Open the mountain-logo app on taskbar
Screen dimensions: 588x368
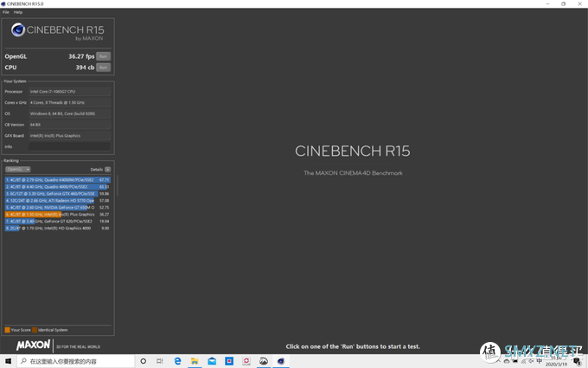click(x=264, y=361)
